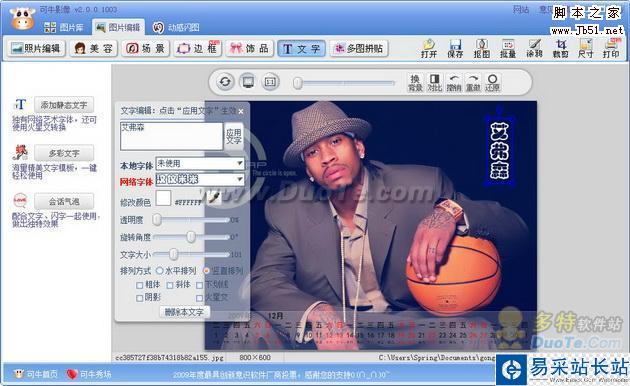Viewport: 630px width, 386px height.
Task: Open the 尺寸 resize tool
Action: tap(585, 48)
